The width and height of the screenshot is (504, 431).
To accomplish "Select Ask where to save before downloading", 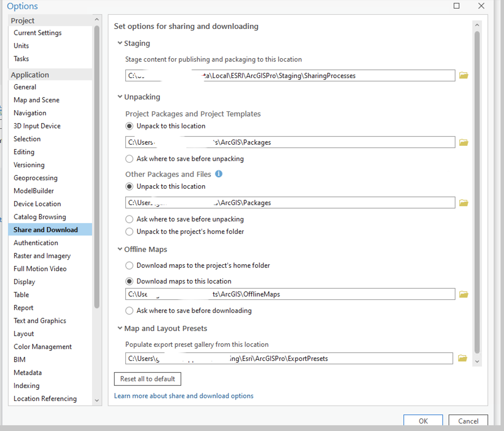I will (x=129, y=311).
